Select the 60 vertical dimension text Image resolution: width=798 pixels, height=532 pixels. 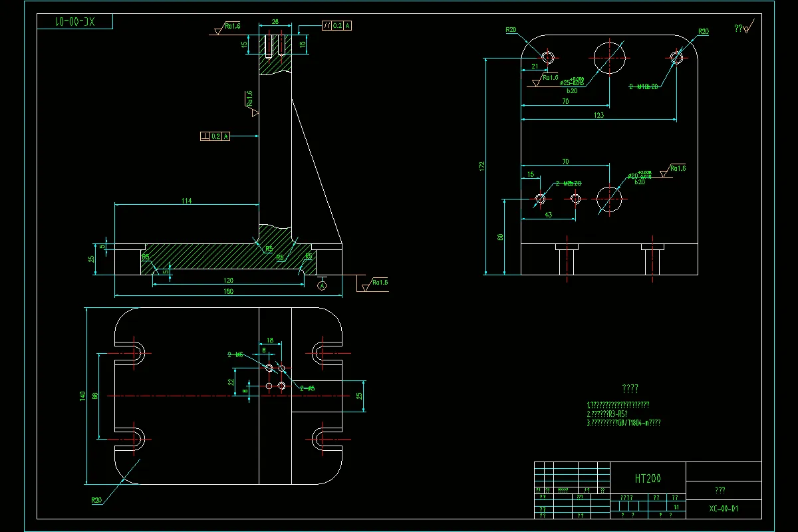click(x=500, y=237)
